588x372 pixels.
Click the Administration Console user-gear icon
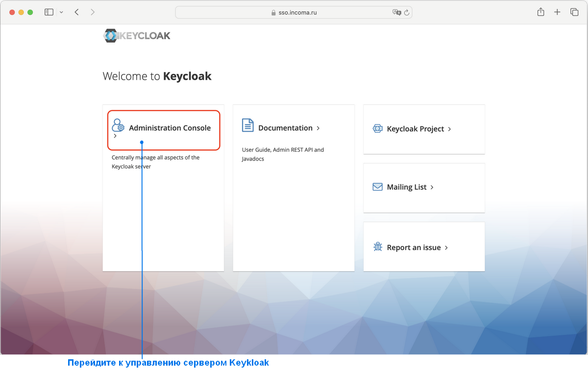(x=118, y=125)
